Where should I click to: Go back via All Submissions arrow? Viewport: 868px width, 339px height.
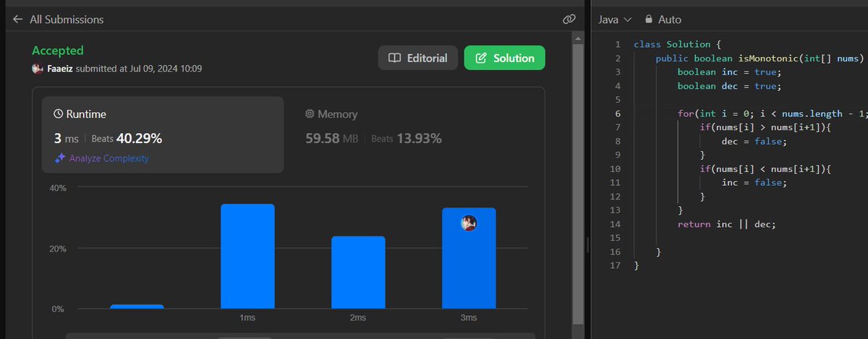pyautogui.click(x=18, y=20)
